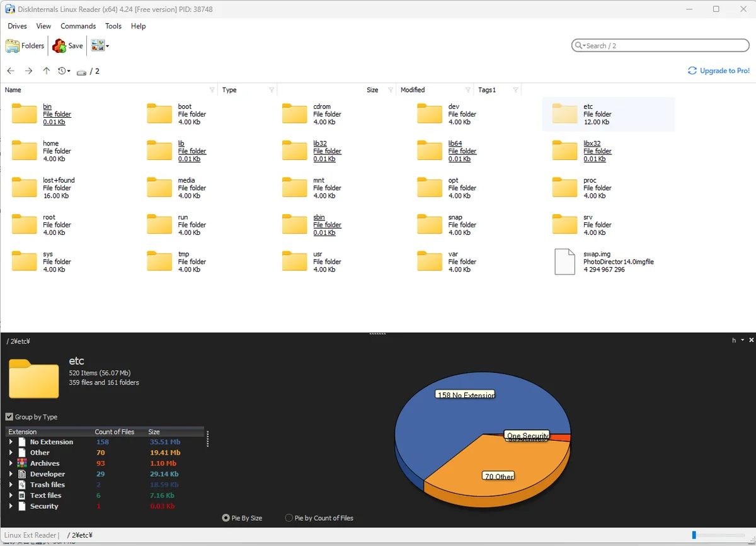Click the Save toolbar icon
The width and height of the screenshot is (756, 546).
59,46
